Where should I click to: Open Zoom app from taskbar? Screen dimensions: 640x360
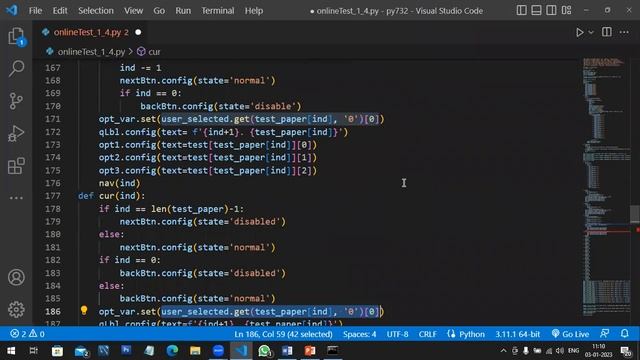click(218, 351)
